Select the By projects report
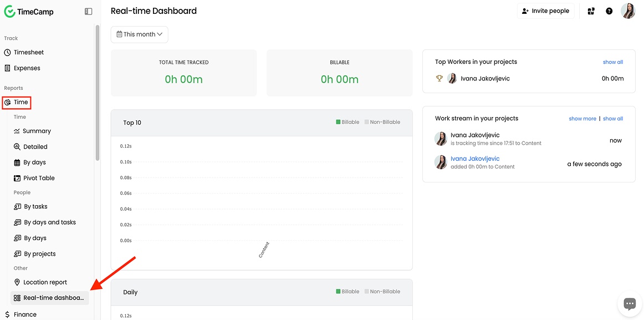The width and height of the screenshot is (644, 320). pos(17,253)
